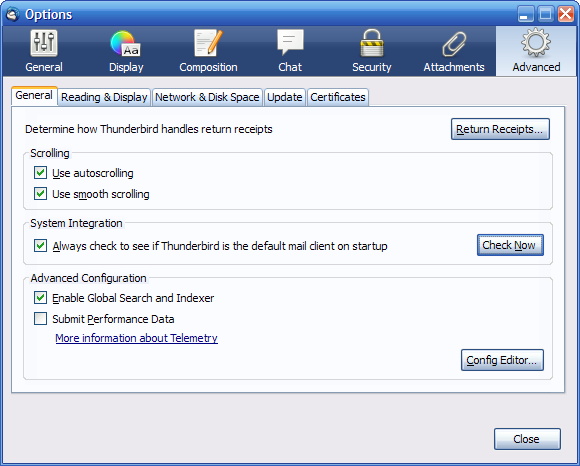The height and width of the screenshot is (466, 580).
Task: Select the Composition pencil-and-paper icon
Action: point(208,43)
